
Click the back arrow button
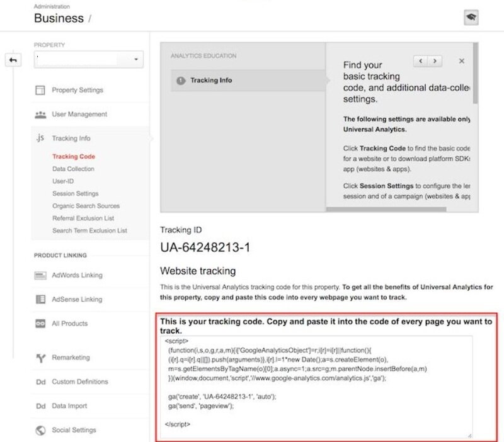click(13, 60)
